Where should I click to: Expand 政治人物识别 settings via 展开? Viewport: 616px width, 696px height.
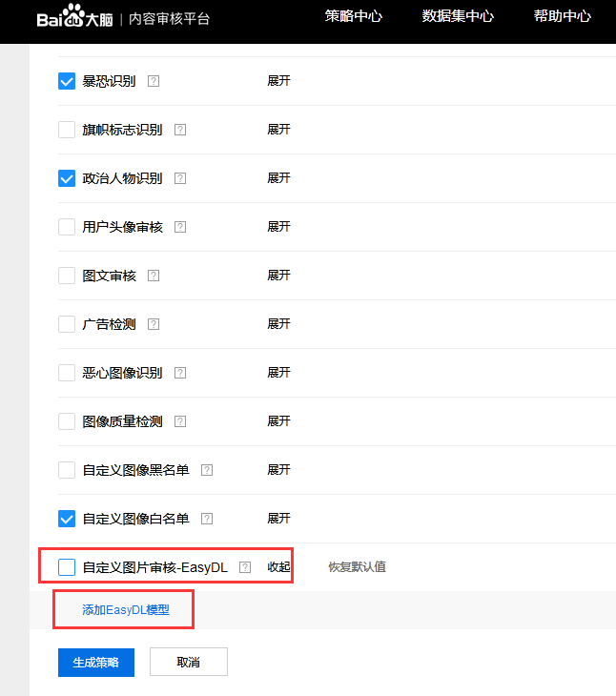[x=278, y=178]
